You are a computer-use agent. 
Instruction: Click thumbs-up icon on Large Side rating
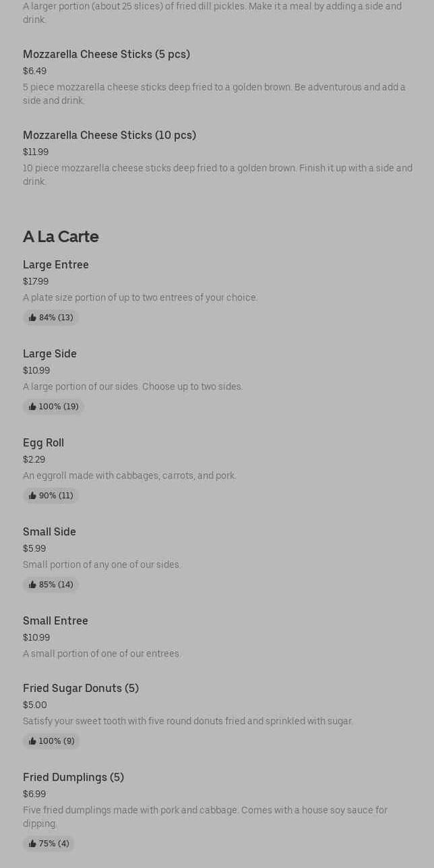pyautogui.click(x=32, y=407)
